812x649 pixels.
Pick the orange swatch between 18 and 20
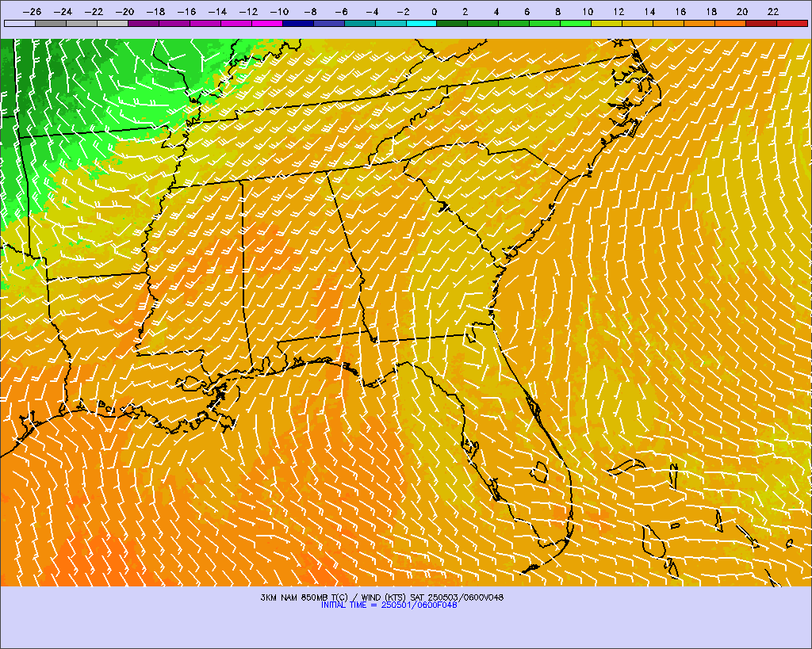point(730,23)
